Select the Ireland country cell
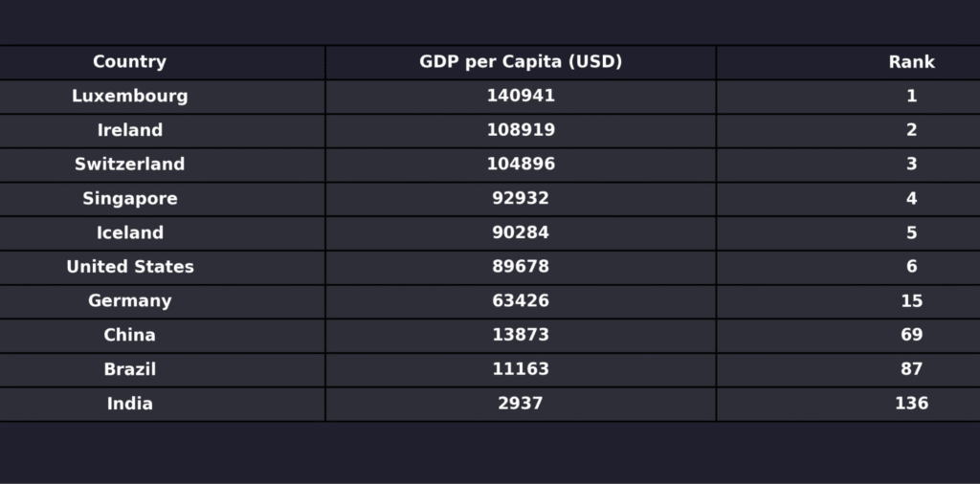 click(129, 130)
